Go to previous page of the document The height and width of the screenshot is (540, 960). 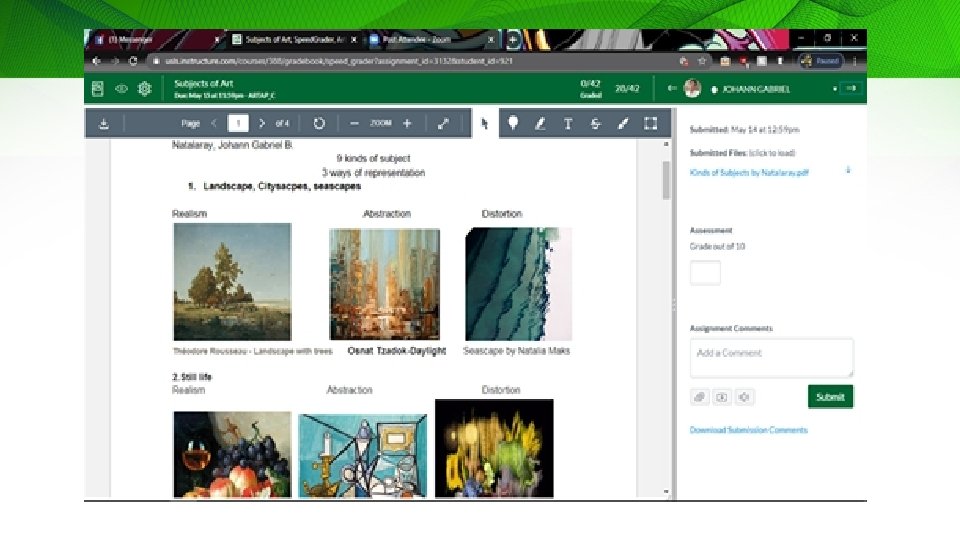click(x=214, y=123)
